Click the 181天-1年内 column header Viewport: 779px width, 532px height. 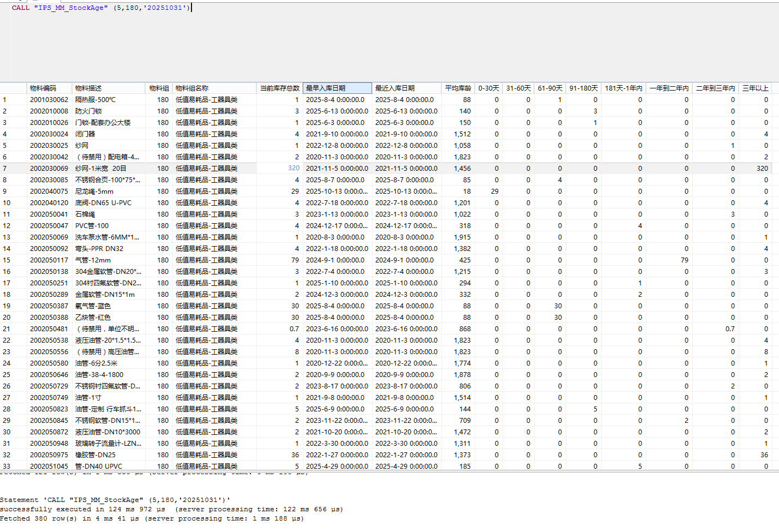623,88
